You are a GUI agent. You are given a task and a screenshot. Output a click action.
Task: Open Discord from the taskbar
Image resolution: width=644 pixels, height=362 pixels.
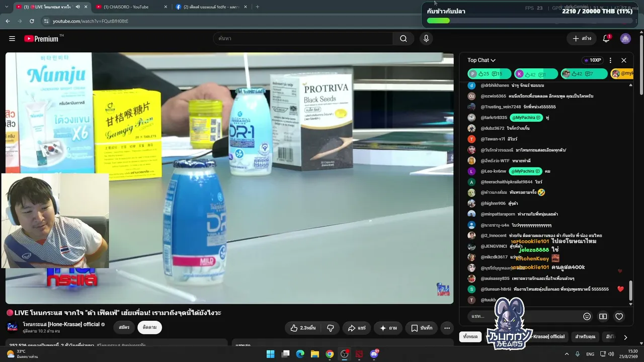pyautogui.click(x=374, y=354)
